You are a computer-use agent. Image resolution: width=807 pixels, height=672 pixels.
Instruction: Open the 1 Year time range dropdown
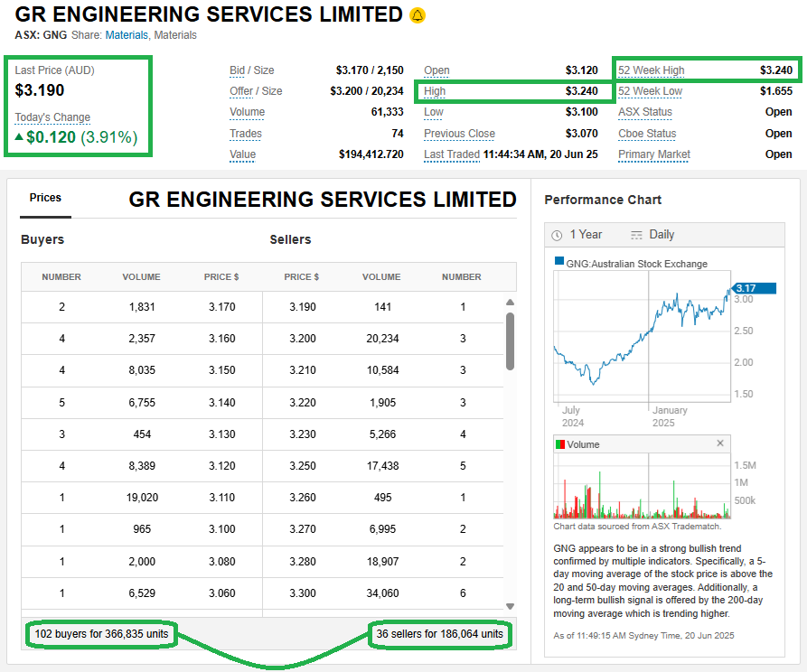click(586, 235)
